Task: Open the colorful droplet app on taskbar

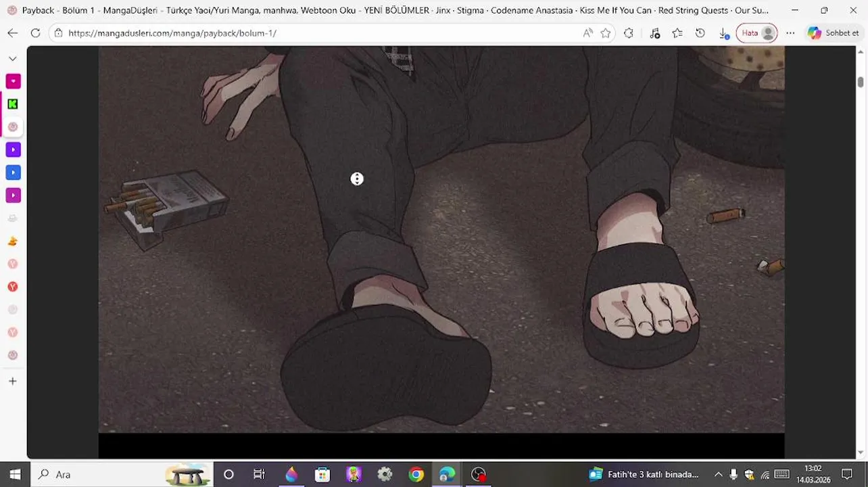Action: [x=291, y=475]
